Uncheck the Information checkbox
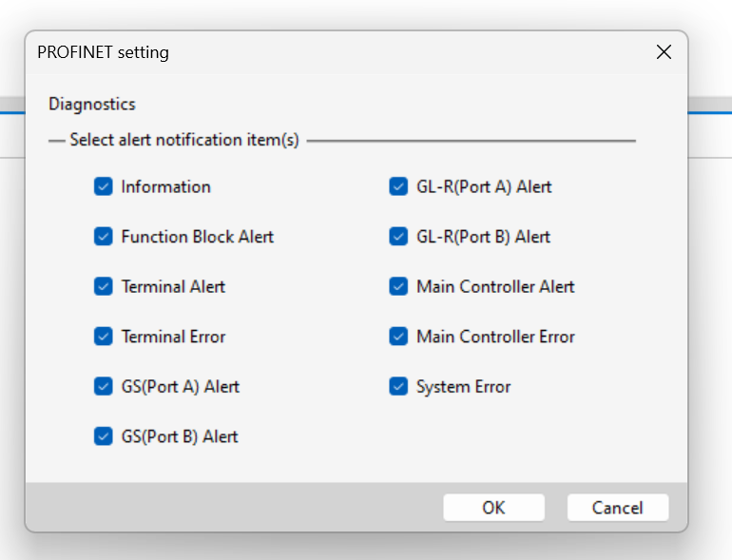Image resolution: width=732 pixels, height=560 pixels. click(104, 186)
